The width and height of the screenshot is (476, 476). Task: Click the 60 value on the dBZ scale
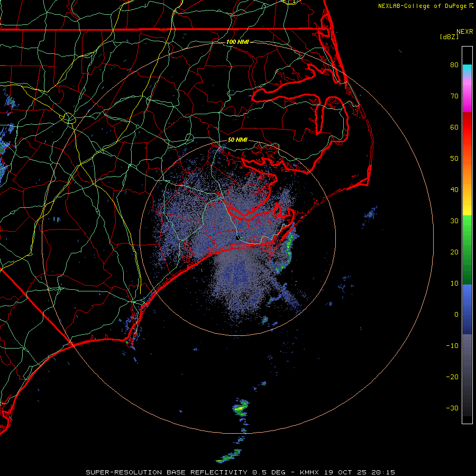pyautogui.click(x=454, y=127)
